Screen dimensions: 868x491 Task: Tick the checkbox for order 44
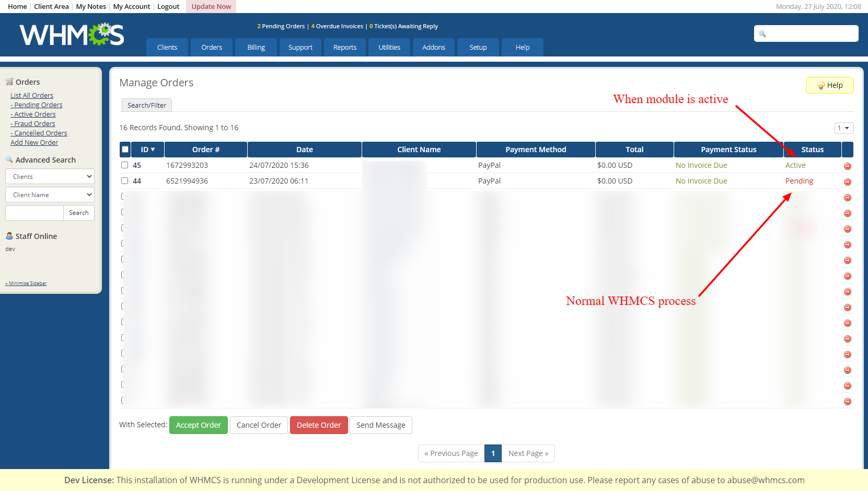[124, 181]
